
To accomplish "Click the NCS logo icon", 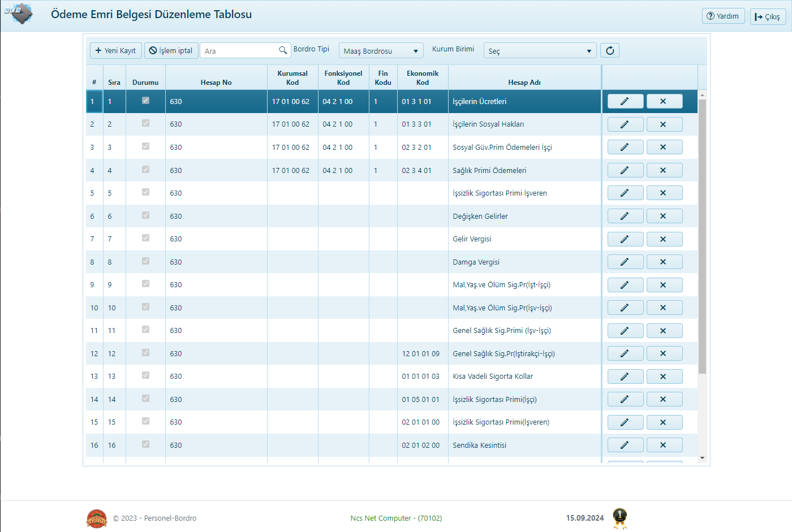I will pos(18,13).
